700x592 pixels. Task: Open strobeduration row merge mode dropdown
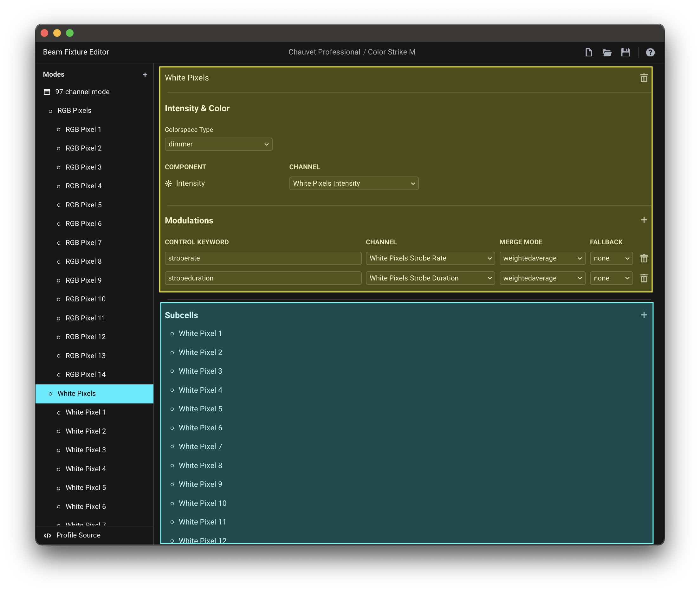[542, 278]
